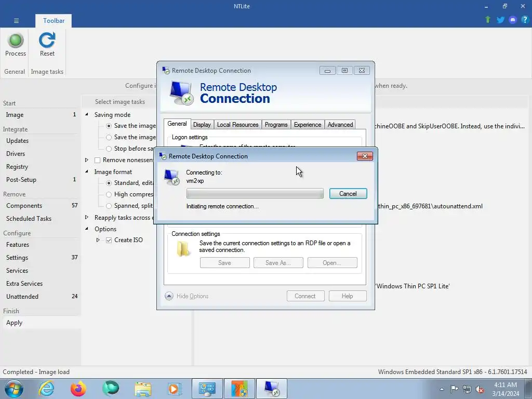Select Spanned, split format radio
The width and height of the screenshot is (532, 399).
[109, 206]
